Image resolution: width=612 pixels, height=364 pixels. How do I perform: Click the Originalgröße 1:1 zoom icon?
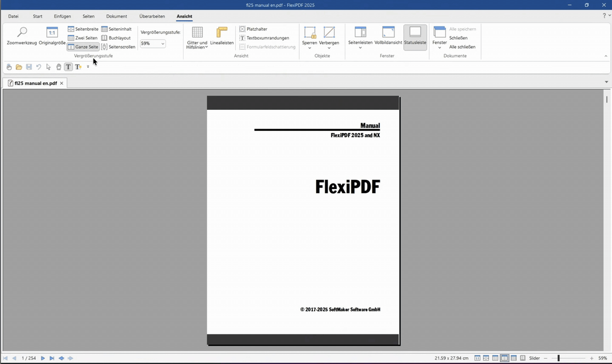click(x=52, y=33)
